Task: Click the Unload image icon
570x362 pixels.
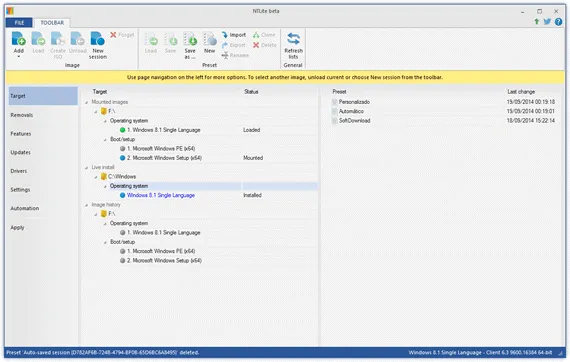Action: click(x=77, y=39)
